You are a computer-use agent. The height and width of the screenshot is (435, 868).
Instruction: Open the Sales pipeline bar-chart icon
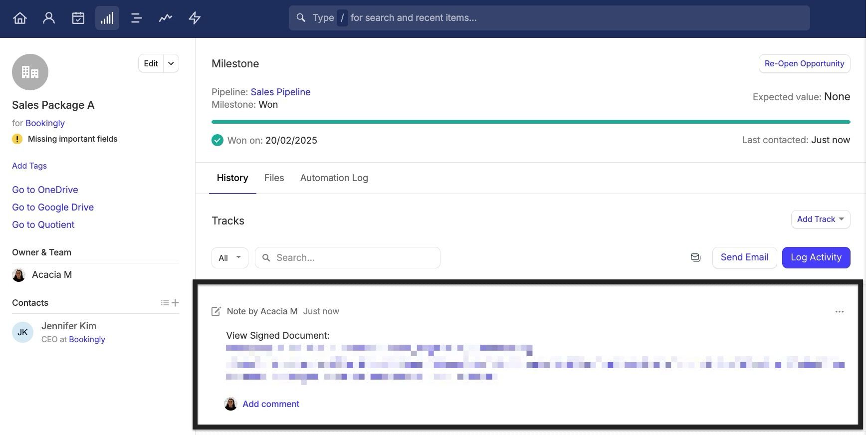[x=107, y=18]
